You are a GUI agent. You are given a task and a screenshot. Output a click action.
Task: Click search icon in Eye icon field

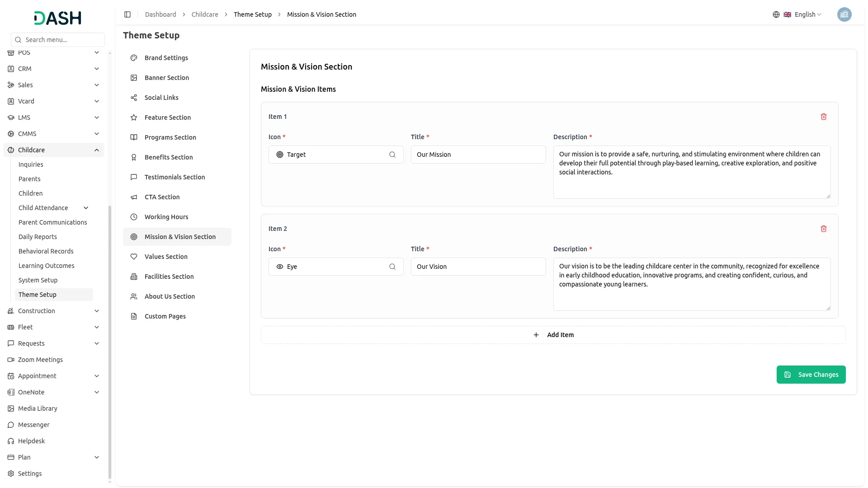(392, 267)
